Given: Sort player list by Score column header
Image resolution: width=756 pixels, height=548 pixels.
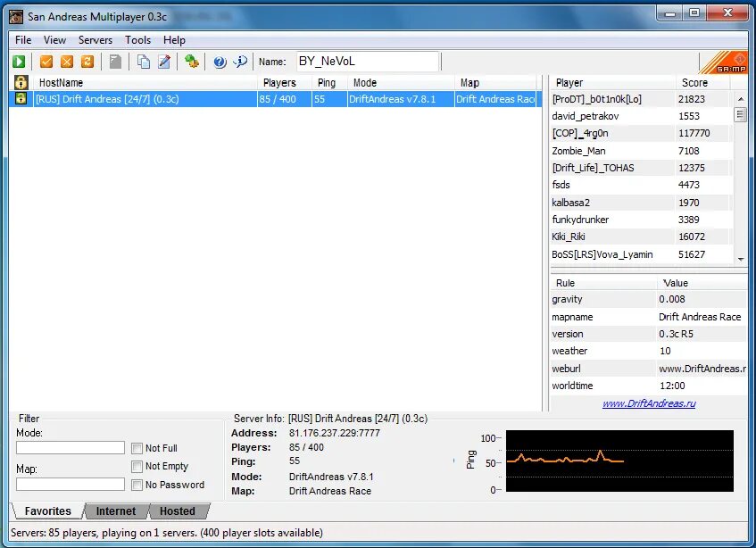Looking at the screenshot, I should (x=703, y=82).
